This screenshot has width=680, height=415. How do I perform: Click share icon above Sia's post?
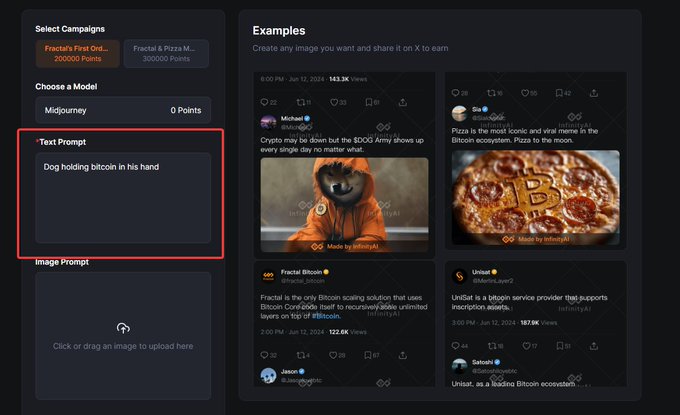click(594, 93)
